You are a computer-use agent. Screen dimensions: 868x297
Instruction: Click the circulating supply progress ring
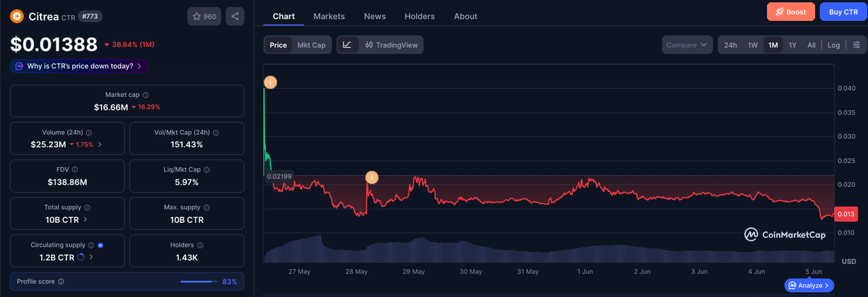(x=82, y=258)
